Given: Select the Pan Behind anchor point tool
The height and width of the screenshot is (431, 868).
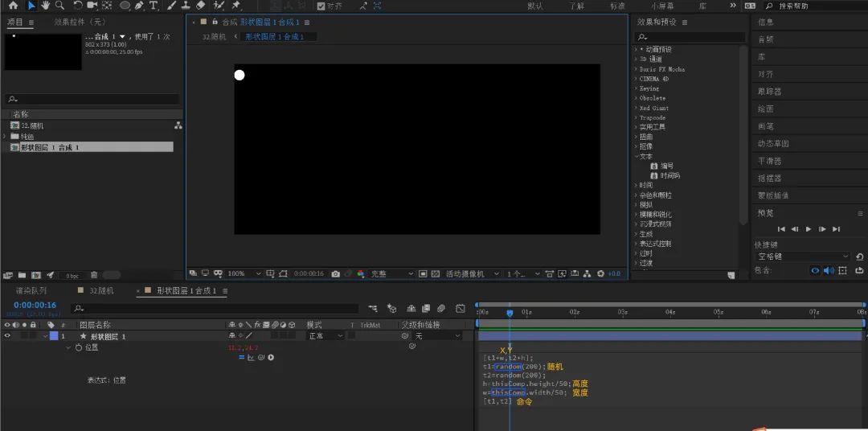Looking at the screenshot, I should click(x=108, y=6).
